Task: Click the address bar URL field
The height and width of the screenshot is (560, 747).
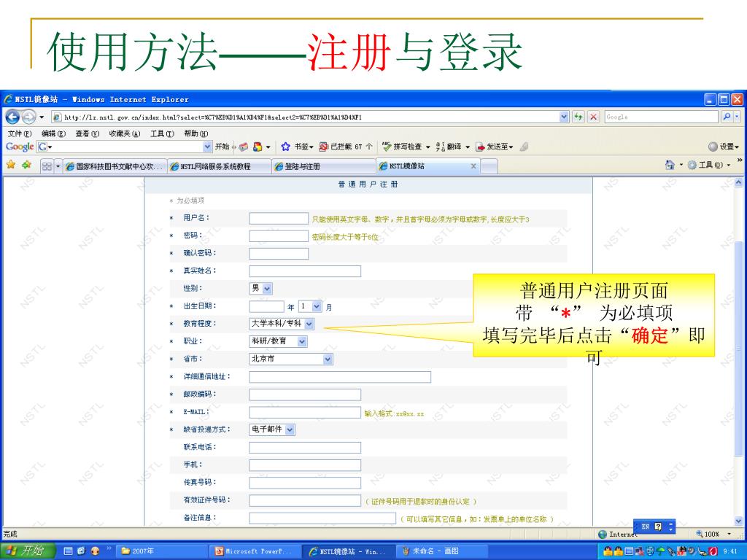Action: [x=305, y=117]
